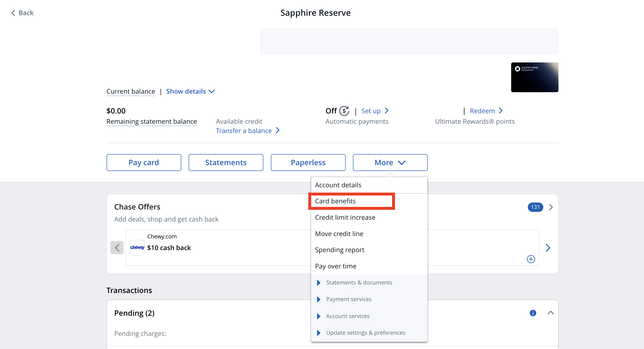Viewport: 644px width, 349px height.
Task: Open all Chase Offers chevron
Action: [x=551, y=207]
